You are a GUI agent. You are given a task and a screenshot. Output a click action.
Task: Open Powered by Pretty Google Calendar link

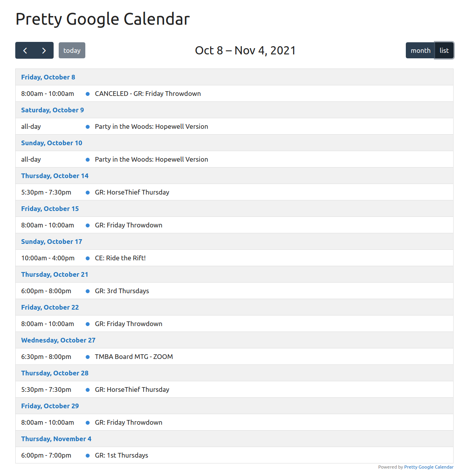(429, 467)
